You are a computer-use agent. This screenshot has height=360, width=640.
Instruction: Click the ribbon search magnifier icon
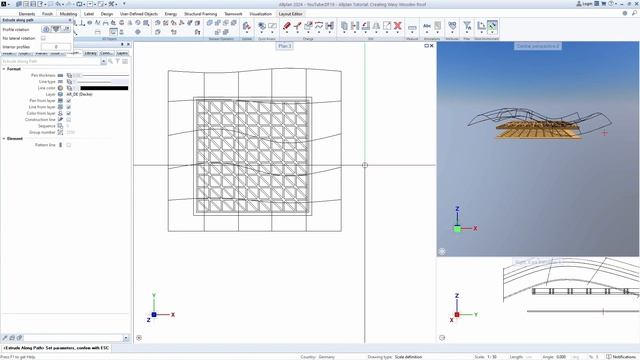coord(634,13)
